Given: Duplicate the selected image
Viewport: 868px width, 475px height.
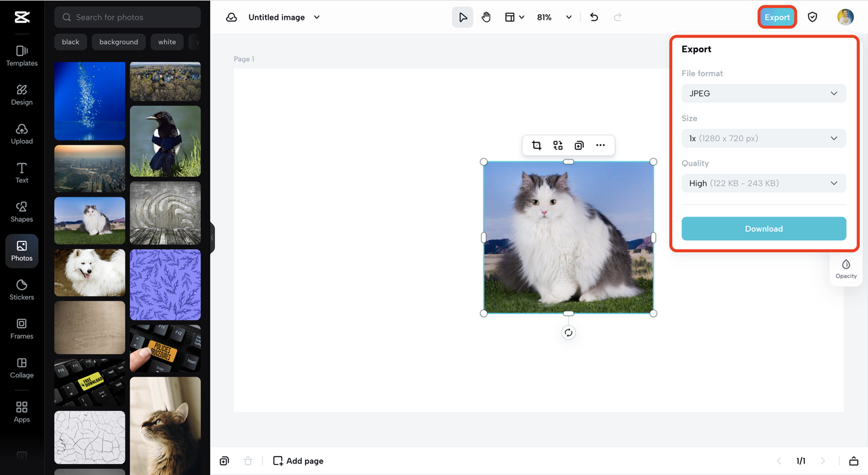Looking at the screenshot, I should click(579, 145).
